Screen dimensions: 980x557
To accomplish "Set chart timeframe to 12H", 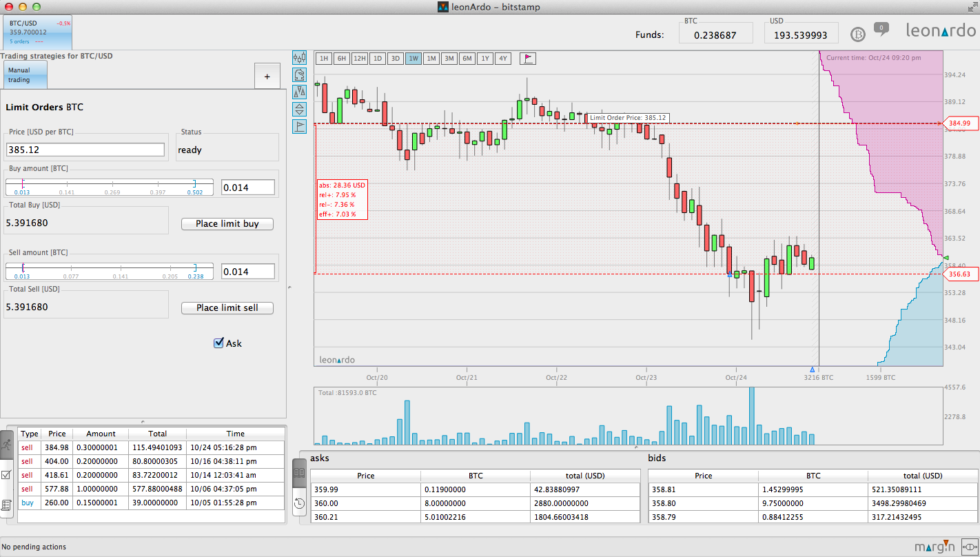I will coord(359,59).
